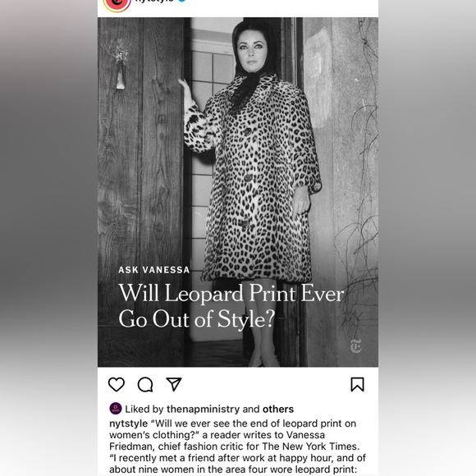The image size is (476, 476).
Task: Tap the woman's face in the photo
Action: [x=253, y=52]
